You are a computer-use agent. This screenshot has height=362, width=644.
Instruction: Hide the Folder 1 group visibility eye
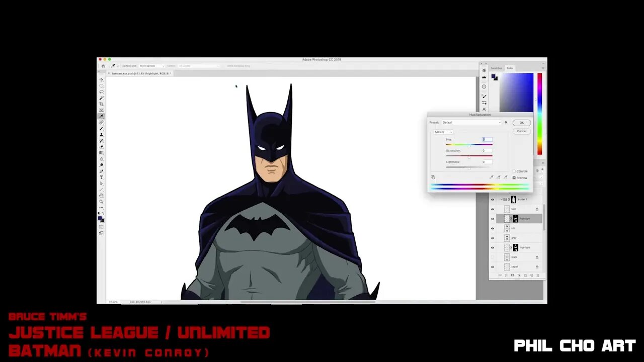pyautogui.click(x=493, y=200)
